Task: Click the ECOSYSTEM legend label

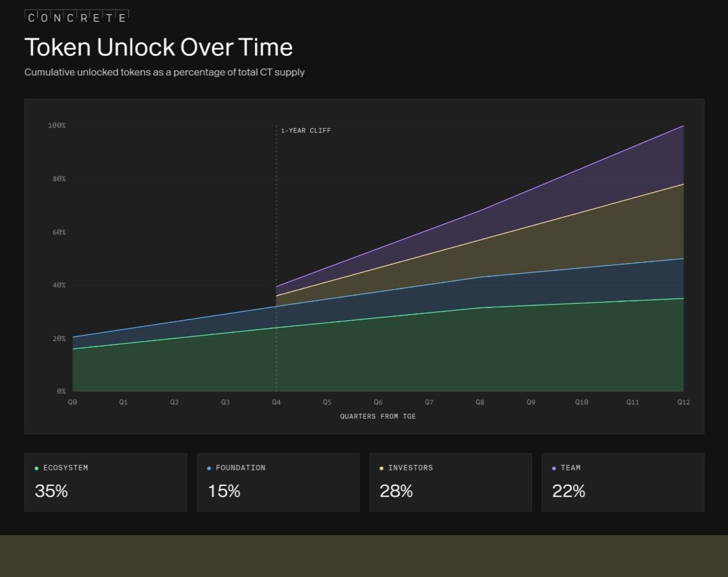Action: 65,468
